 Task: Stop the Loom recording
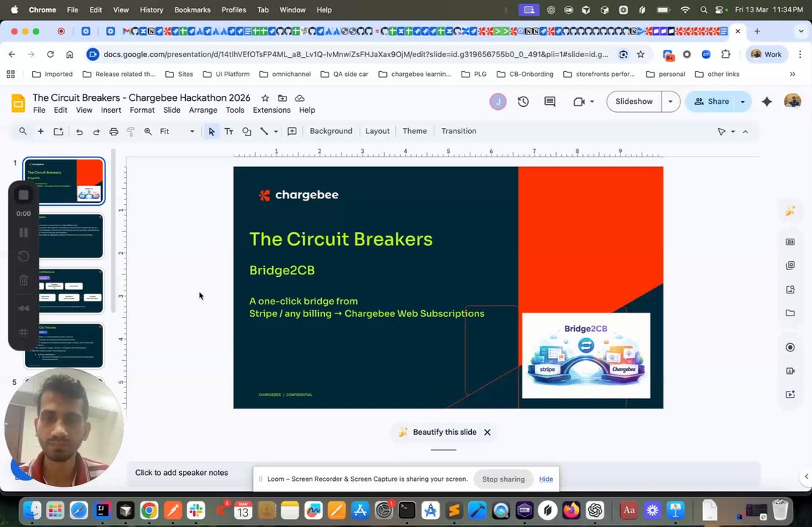(x=23, y=195)
